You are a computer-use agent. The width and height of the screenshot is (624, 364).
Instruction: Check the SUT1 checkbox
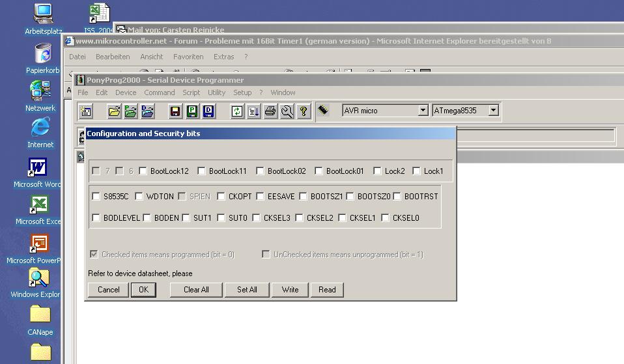(186, 217)
